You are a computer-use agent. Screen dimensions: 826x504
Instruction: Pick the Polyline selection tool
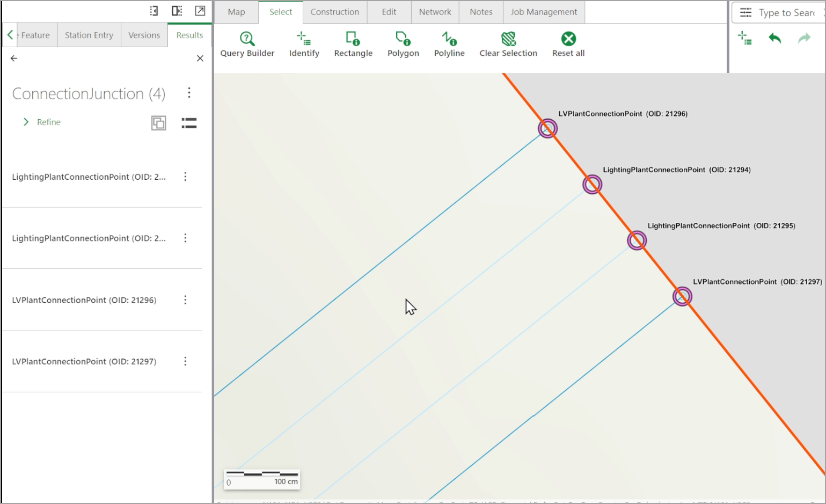(x=449, y=45)
